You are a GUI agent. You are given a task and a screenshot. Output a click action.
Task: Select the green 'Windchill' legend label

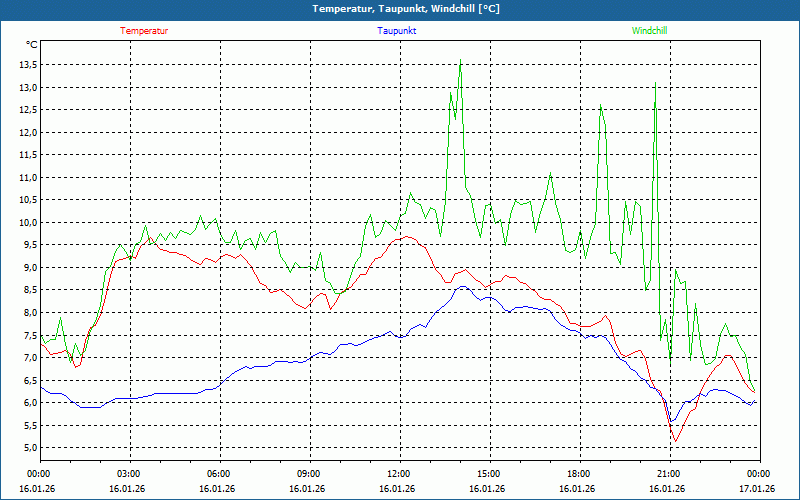point(649,31)
